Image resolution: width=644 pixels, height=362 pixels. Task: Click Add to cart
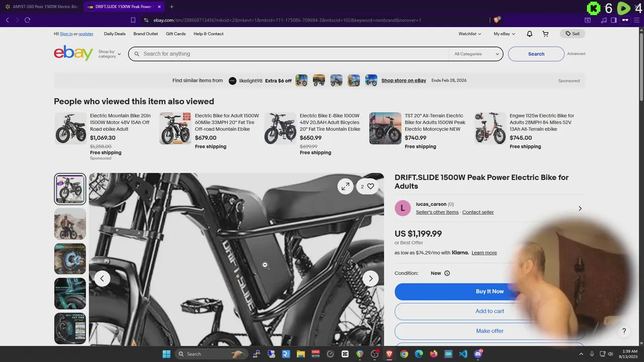(x=490, y=311)
